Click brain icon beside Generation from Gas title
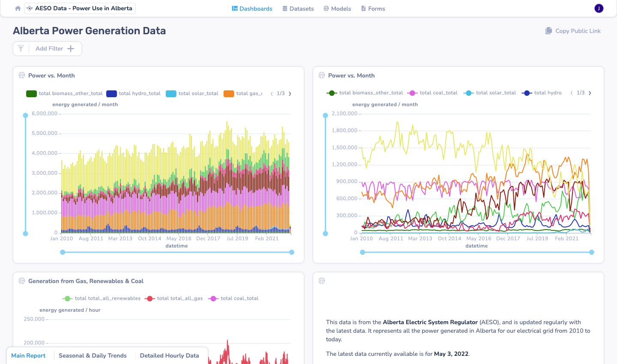Image resolution: width=617 pixels, height=364 pixels. click(22, 281)
